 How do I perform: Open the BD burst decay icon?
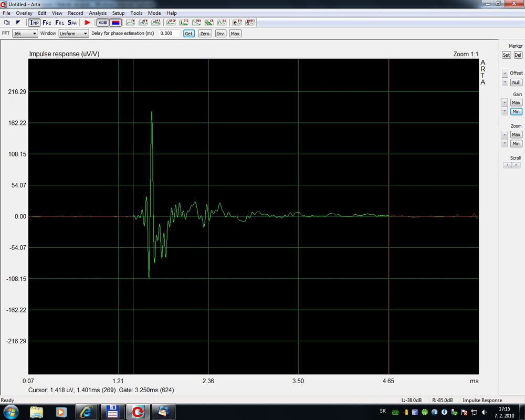click(x=222, y=23)
